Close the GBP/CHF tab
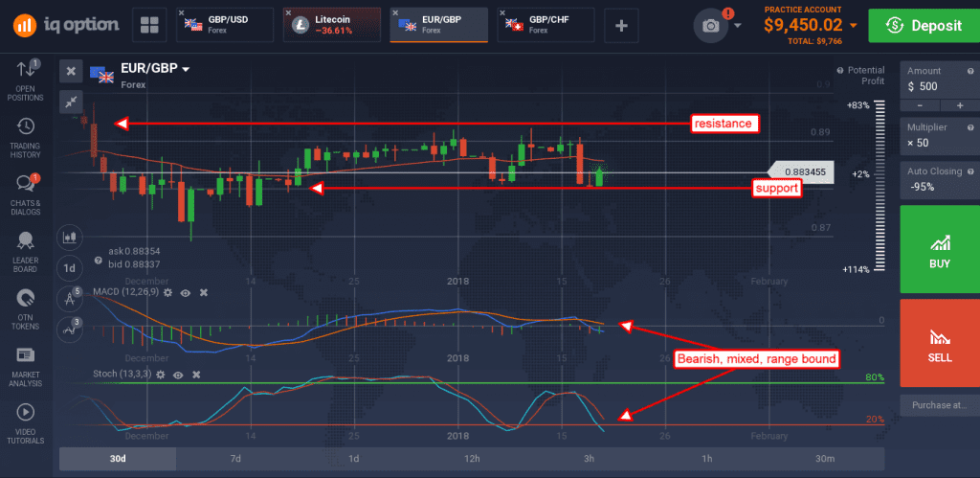The height and width of the screenshot is (478, 980). pyautogui.click(x=501, y=12)
